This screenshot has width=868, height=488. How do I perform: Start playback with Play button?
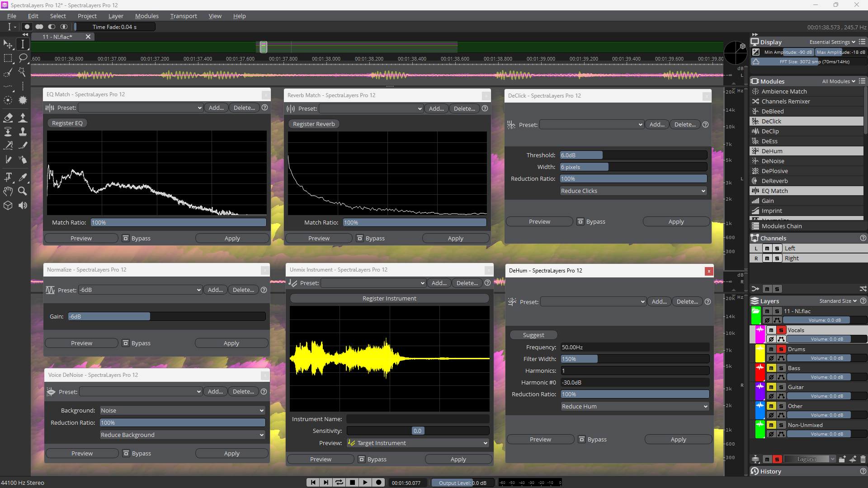pyautogui.click(x=365, y=483)
